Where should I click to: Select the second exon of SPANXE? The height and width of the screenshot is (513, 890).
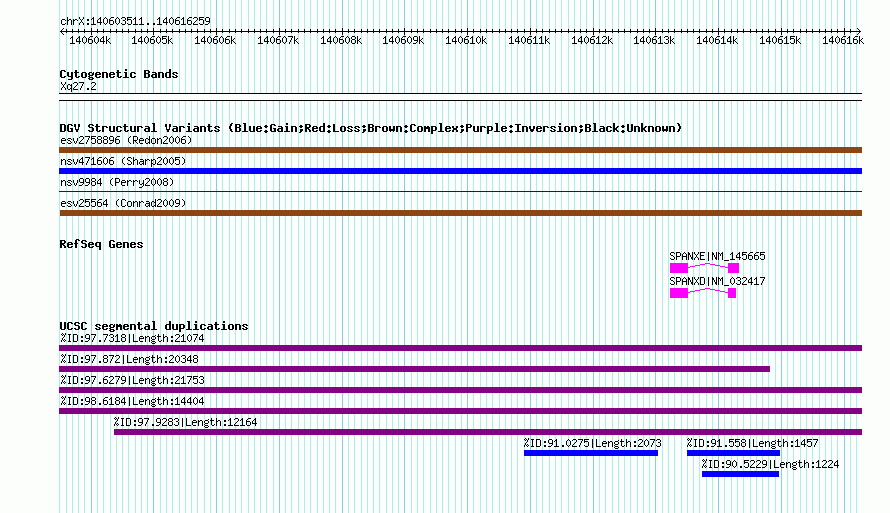coord(733,268)
